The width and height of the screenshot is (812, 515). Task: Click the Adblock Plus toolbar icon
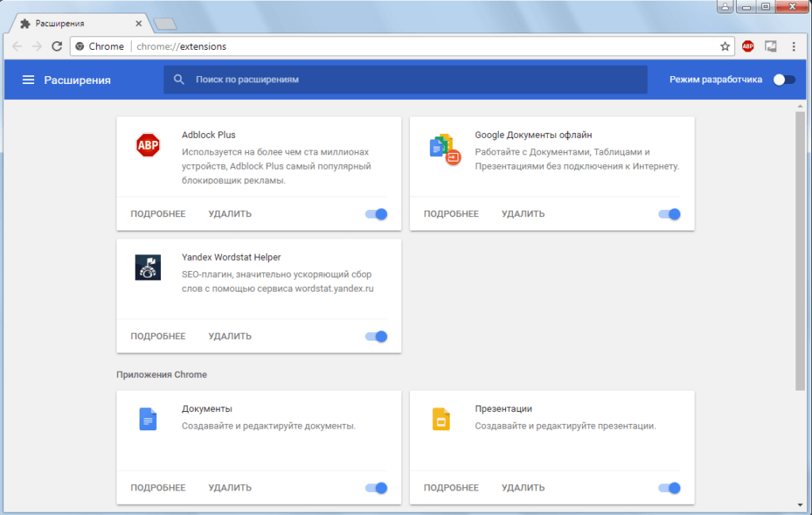[x=748, y=47]
